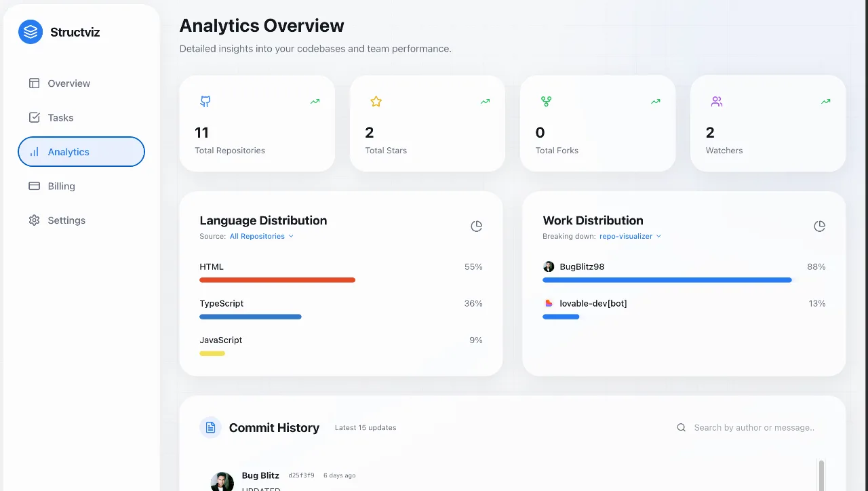Viewport: 868px width, 491px height.
Task: Click the Structviz logo icon
Action: pos(31,32)
